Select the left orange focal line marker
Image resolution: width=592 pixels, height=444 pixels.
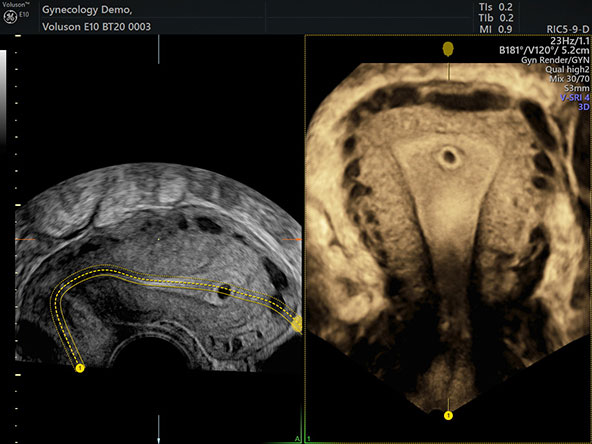[25, 239]
